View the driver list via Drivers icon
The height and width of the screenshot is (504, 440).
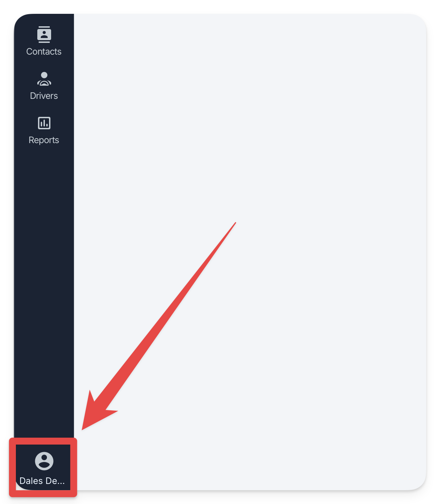tap(44, 79)
